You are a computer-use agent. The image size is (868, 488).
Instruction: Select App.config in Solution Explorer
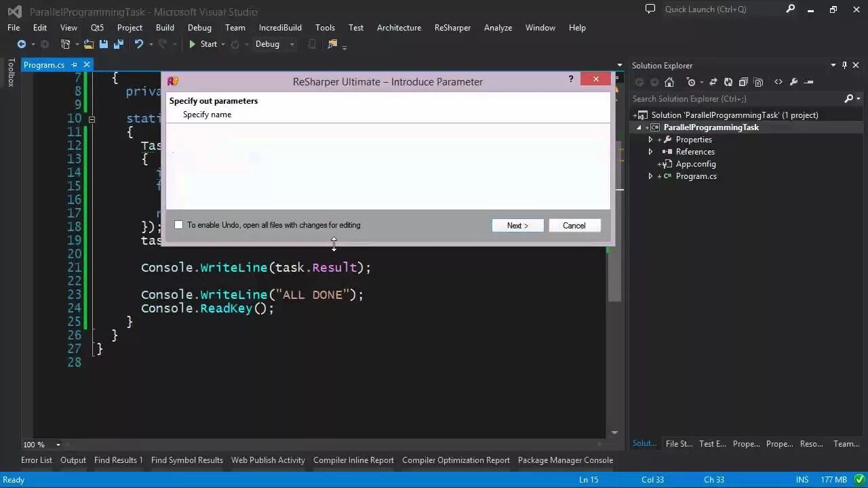[x=695, y=164]
